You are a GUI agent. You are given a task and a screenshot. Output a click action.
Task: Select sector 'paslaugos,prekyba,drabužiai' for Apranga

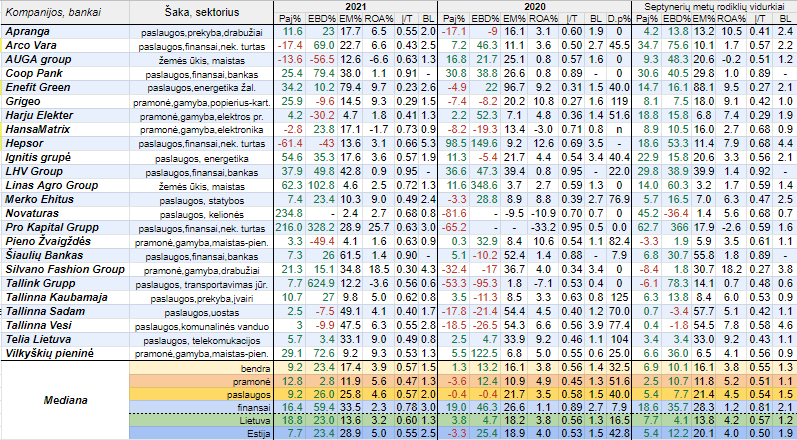202,33
